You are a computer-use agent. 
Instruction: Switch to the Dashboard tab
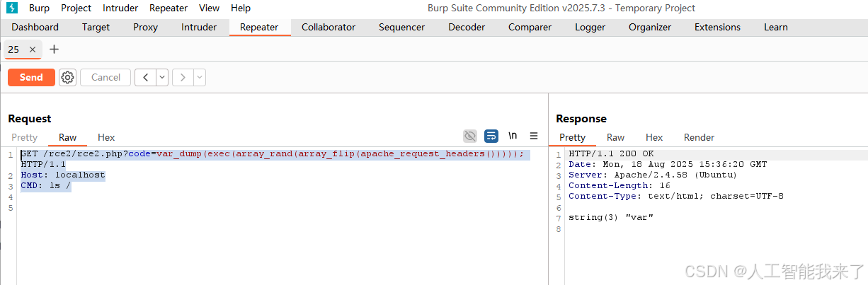click(35, 28)
